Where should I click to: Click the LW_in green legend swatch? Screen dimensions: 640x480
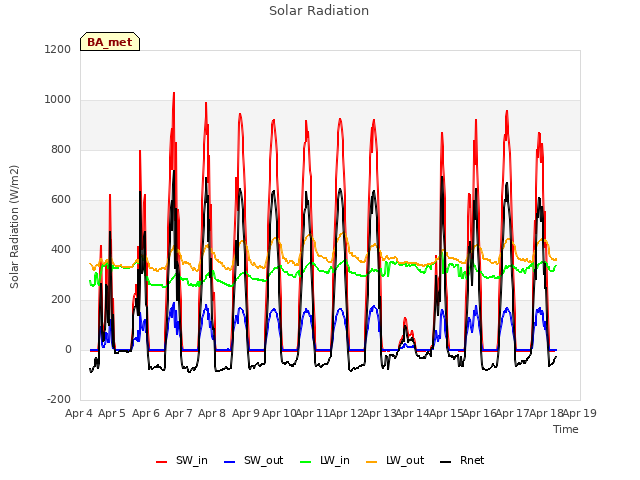point(305,462)
